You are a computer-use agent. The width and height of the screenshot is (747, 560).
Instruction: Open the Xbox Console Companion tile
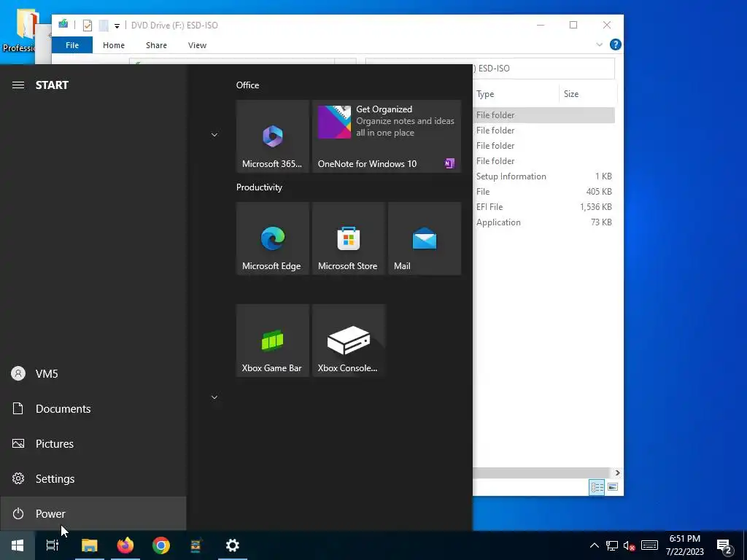pos(348,341)
